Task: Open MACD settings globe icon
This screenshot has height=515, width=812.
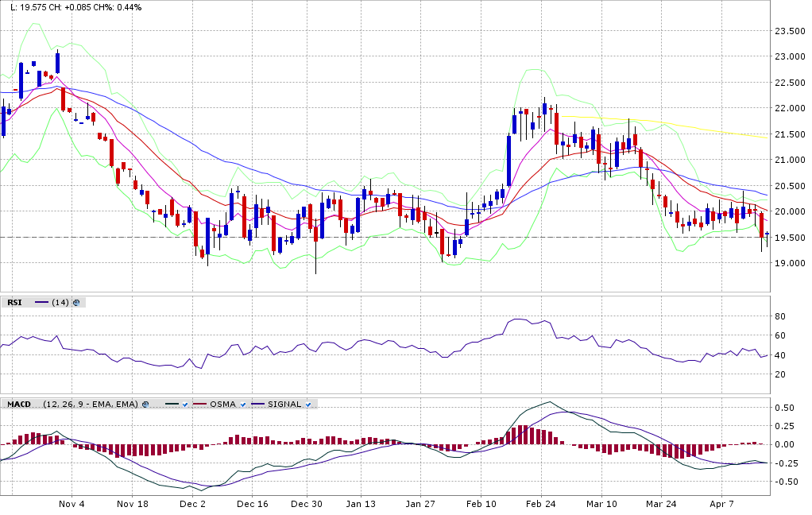Action: 145,405
